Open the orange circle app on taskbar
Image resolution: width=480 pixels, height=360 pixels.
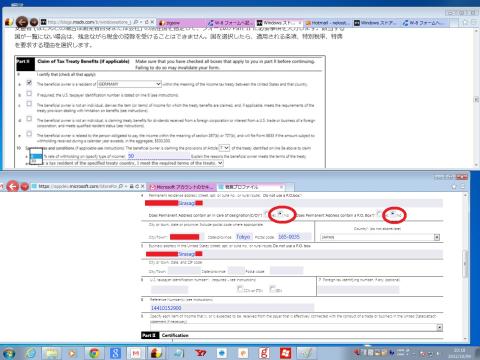[x=243, y=353]
